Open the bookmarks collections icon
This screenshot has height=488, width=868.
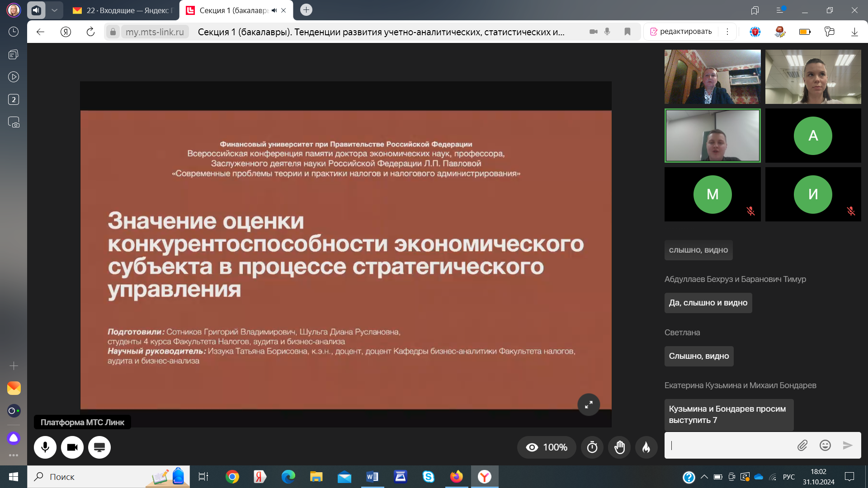tap(755, 10)
